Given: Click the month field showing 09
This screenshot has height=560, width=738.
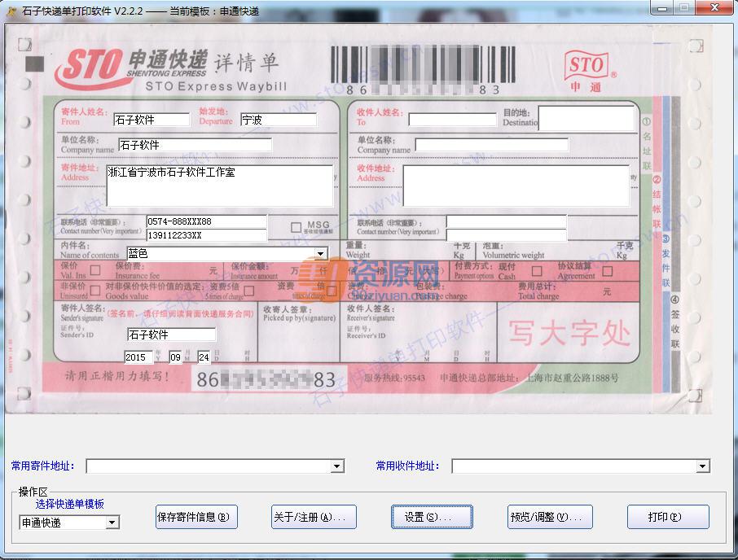Looking at the screenshot, I should [175, 357].
